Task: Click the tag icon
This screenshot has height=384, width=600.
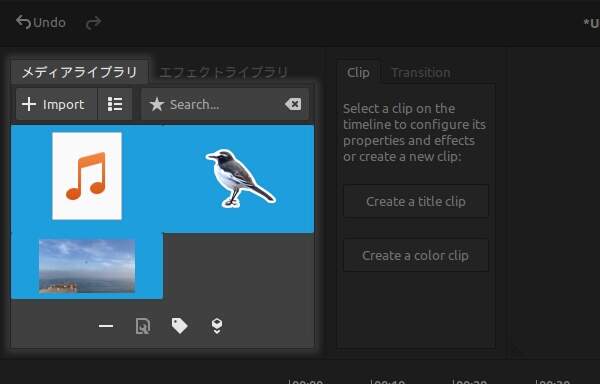Action: (x=179, y=325)
